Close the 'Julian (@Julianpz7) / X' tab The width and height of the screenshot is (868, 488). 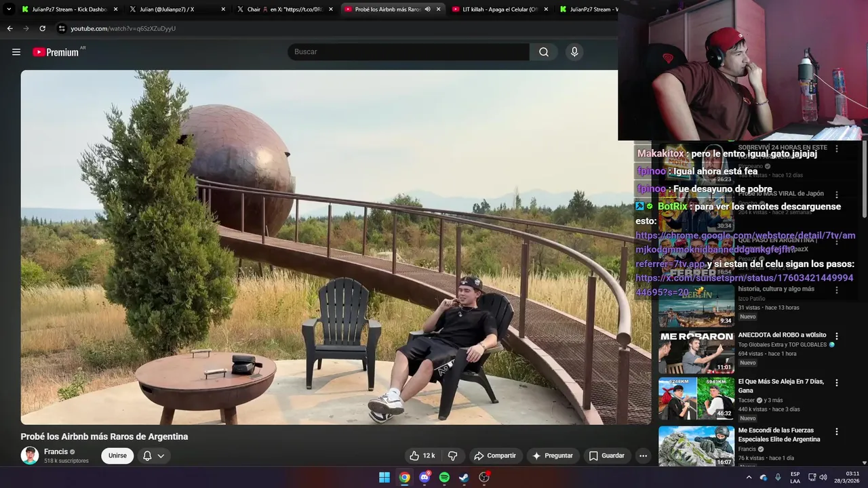pos(223,9)
